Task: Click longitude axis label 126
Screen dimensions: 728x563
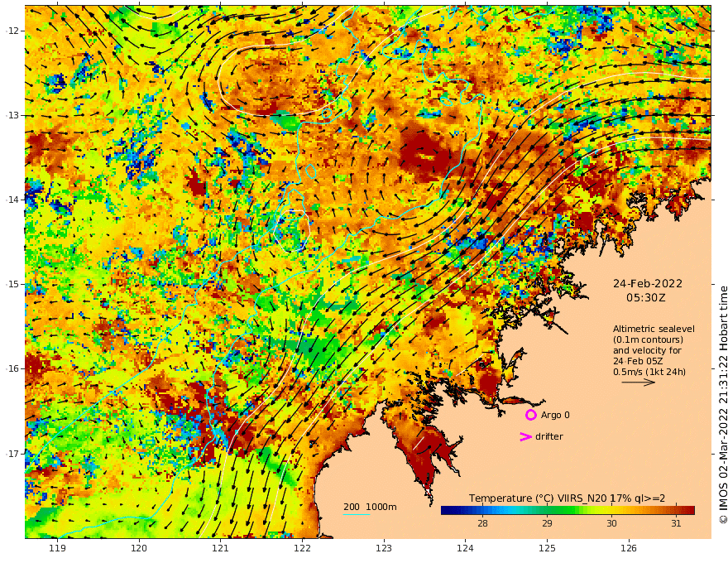Action: [629, 548]
